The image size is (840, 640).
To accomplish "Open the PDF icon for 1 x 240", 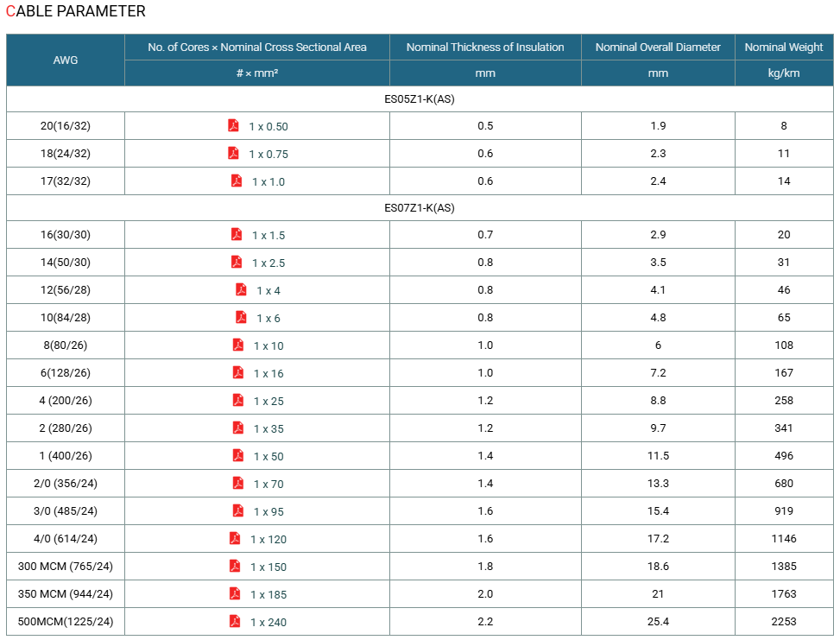I will click(x=235, y=621).
